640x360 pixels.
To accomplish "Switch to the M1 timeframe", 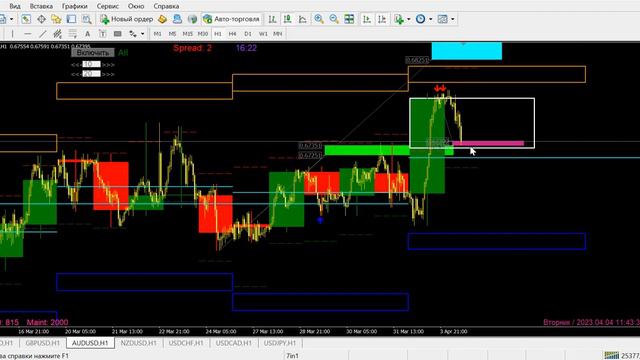I will [158, 34].
